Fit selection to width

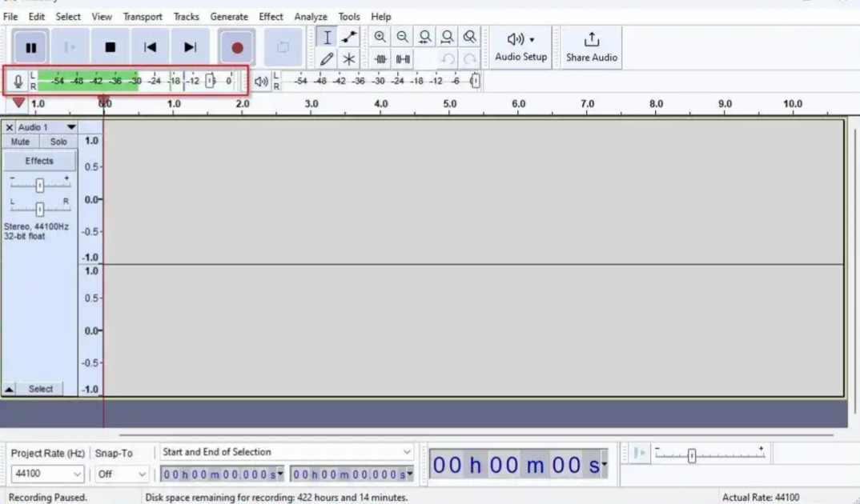point(424,37)
